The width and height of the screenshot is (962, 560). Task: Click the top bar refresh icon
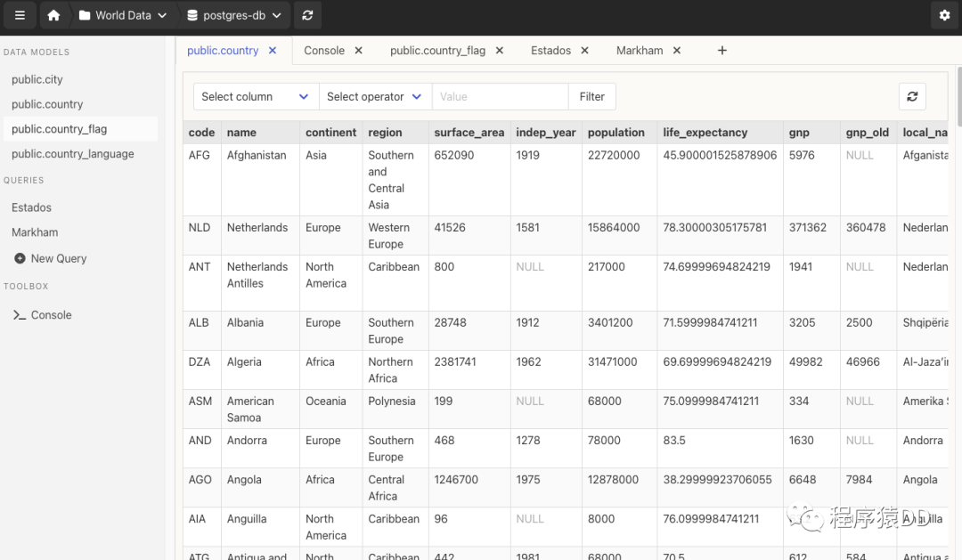[307, 15]
